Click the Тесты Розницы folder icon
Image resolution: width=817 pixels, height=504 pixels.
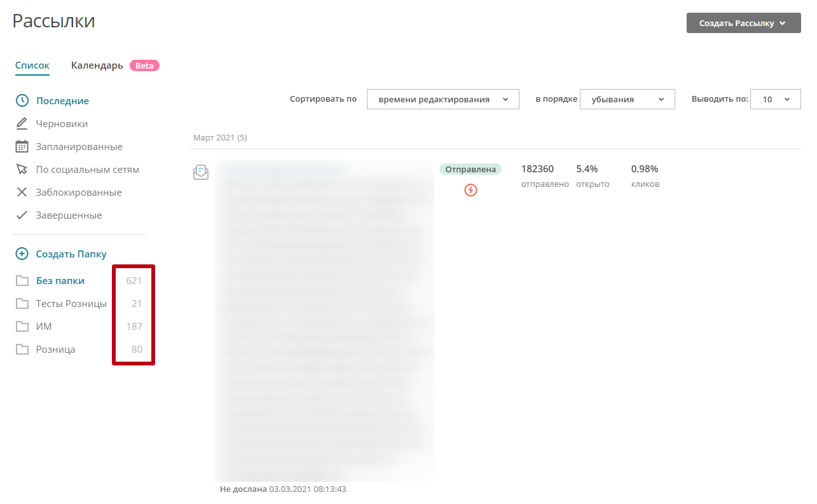click(22, 304)
